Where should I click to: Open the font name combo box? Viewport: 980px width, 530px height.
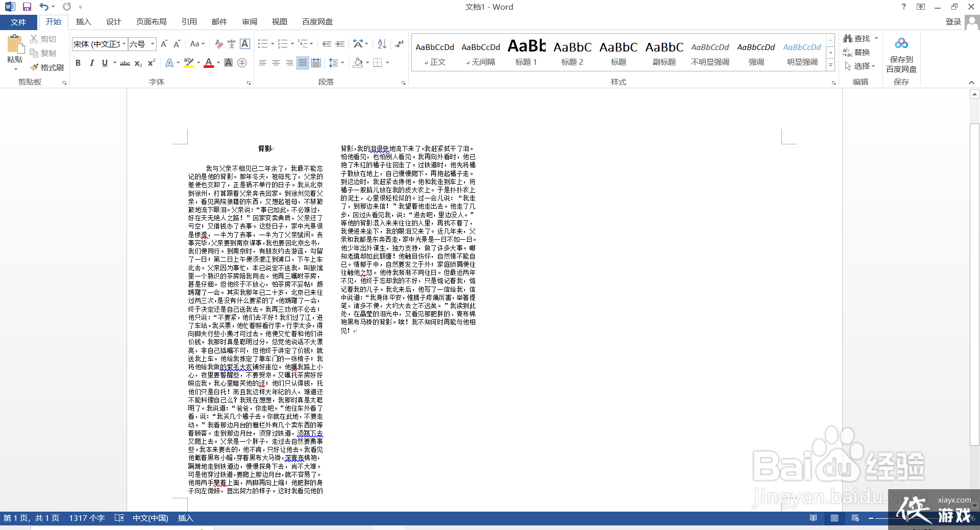99,44
